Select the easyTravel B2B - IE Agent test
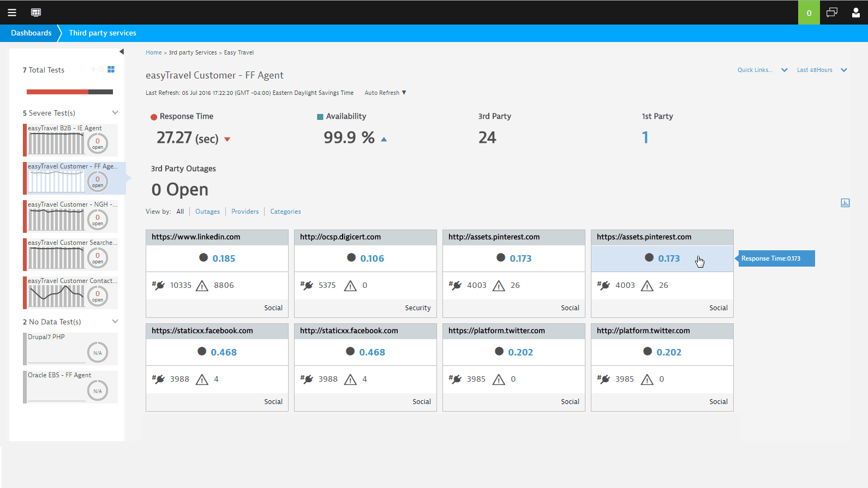Viewport: 868px width, 488px height. (70, 140)
